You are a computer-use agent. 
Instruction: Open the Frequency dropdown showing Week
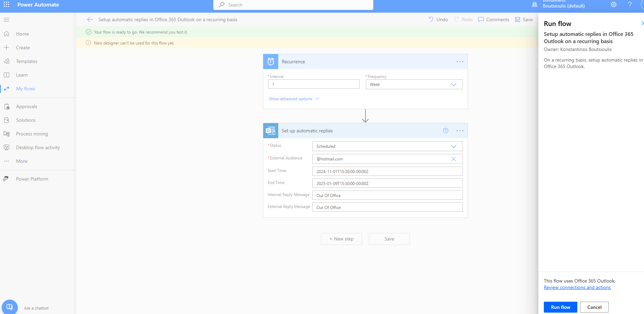click(414, 84)
